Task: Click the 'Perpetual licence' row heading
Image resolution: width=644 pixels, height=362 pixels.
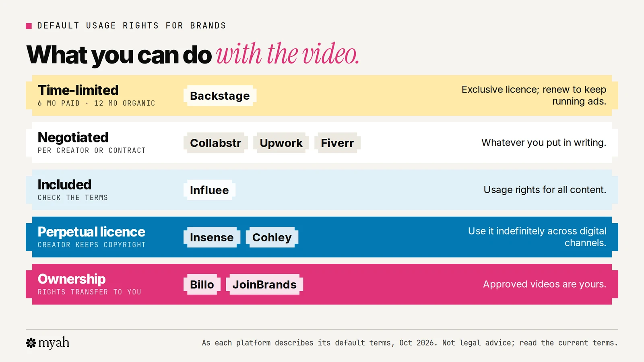Action: 91,232
